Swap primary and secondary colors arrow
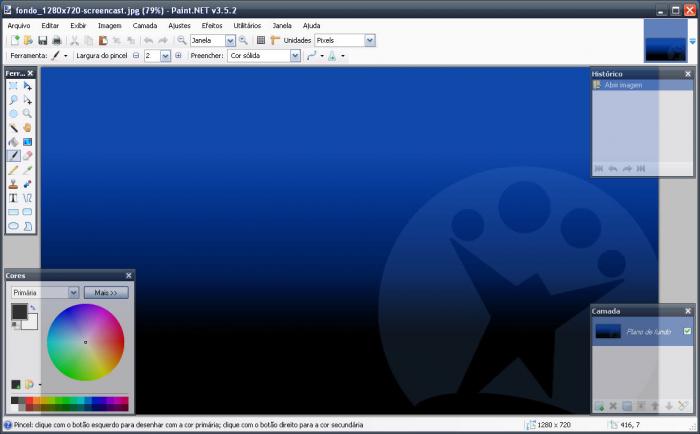The height and width of the screenshot is (434, 700). coord(33,308)
